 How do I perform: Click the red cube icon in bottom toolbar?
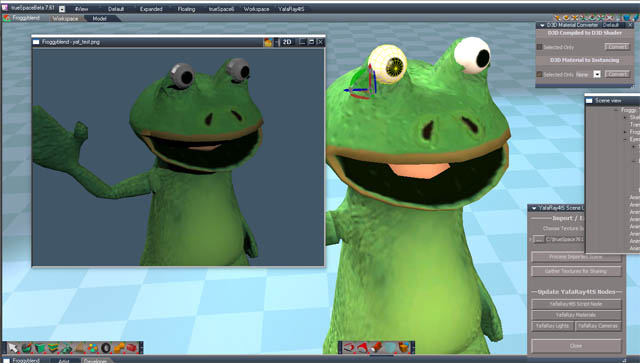131,348
